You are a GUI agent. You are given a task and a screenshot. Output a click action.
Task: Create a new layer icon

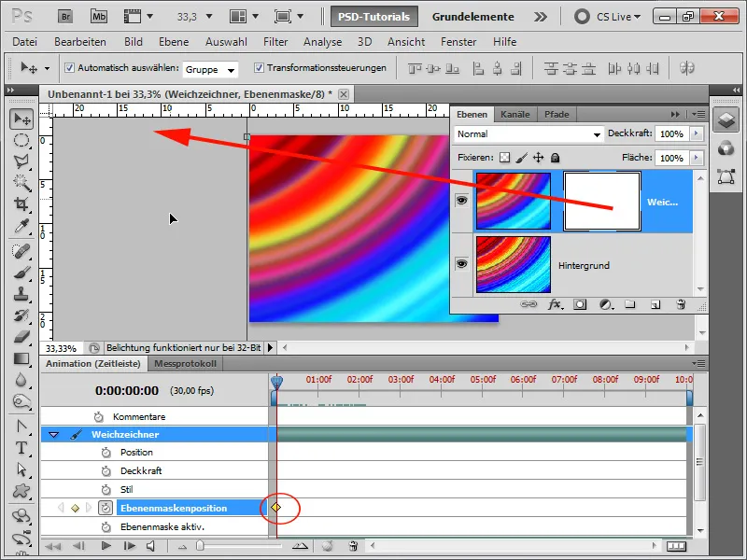(655, 304)
